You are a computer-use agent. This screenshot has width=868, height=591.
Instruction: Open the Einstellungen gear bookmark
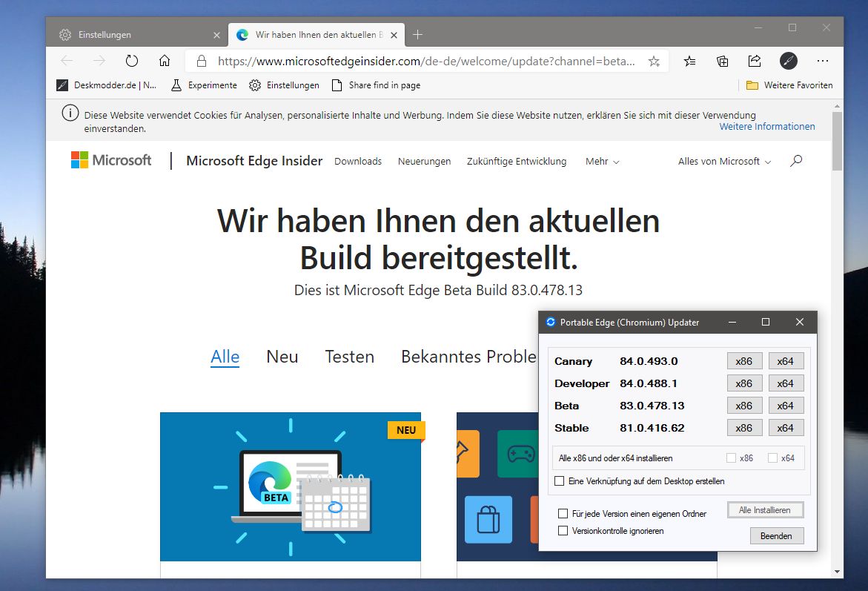(284, 85)
